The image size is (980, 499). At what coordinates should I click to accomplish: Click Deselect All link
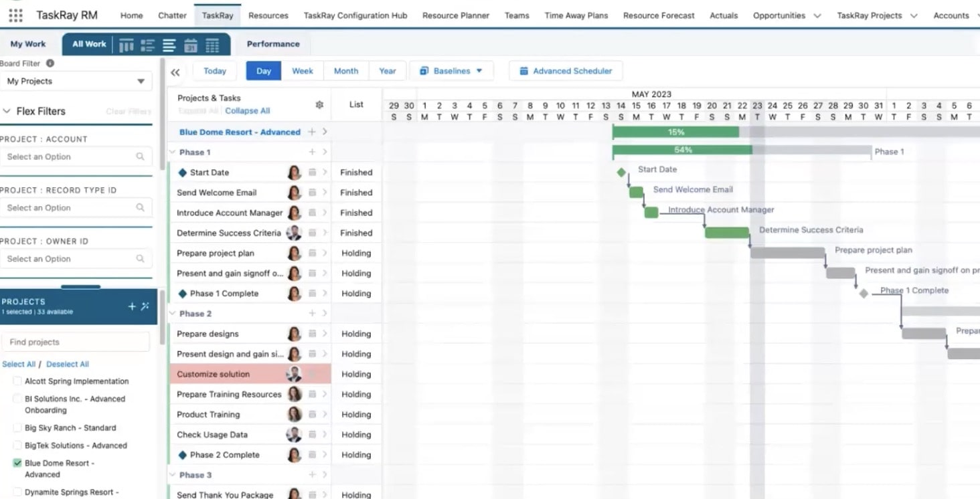(x=68, y=365)
